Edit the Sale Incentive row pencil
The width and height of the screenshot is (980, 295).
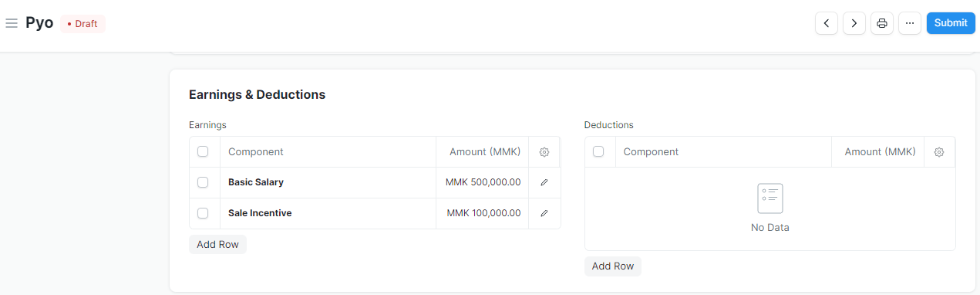click(544, 213)
